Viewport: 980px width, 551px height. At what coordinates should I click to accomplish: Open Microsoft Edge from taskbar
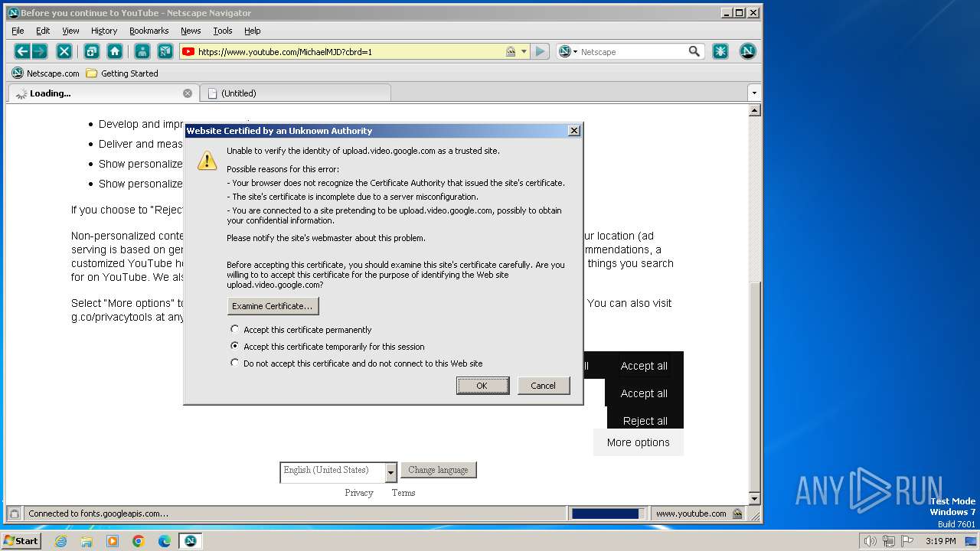(x=165, y=541)
